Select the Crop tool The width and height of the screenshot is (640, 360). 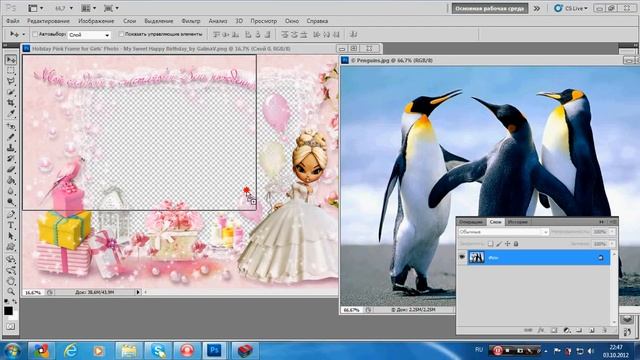tap(11, 103)
